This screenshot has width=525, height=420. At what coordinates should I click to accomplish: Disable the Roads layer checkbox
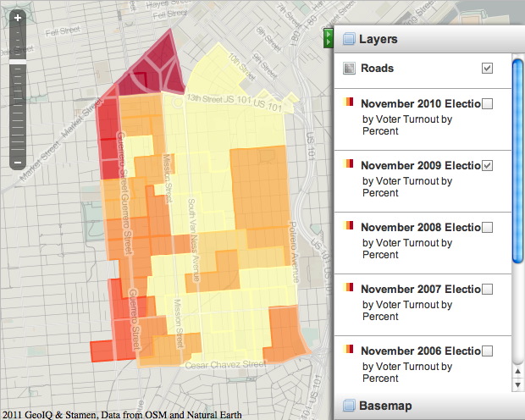tap(487, 69)
